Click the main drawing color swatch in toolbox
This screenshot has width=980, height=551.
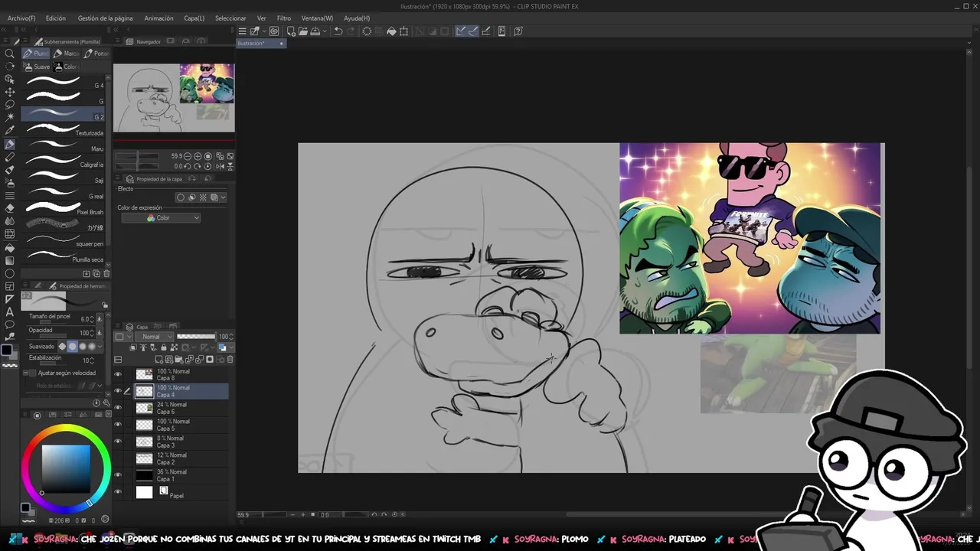[8, 350]
